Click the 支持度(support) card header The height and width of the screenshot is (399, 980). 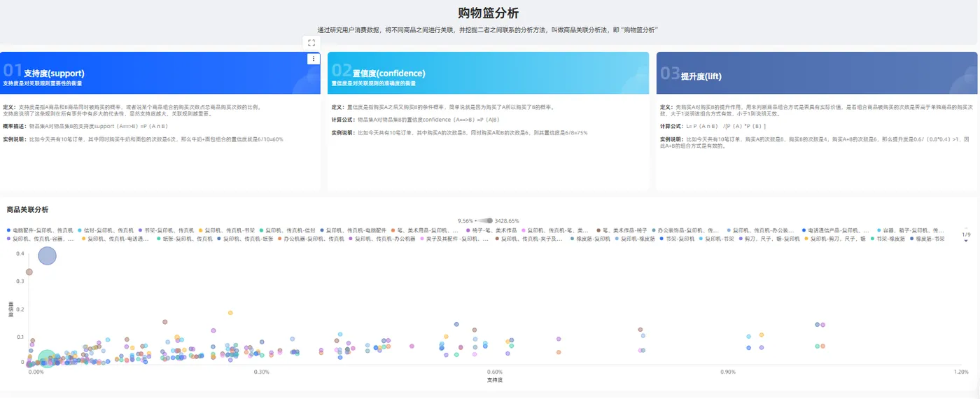160,73
